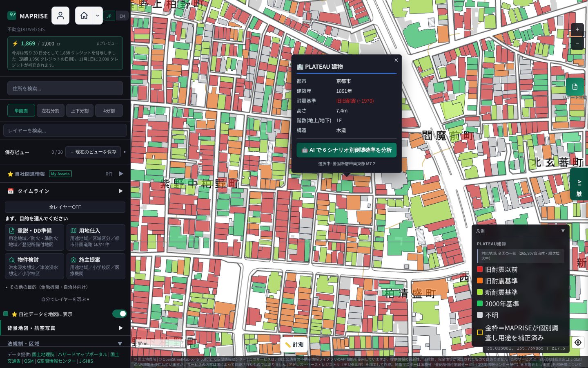
Task: Expand その他の目的 disclosure
Action: (47, 287)
